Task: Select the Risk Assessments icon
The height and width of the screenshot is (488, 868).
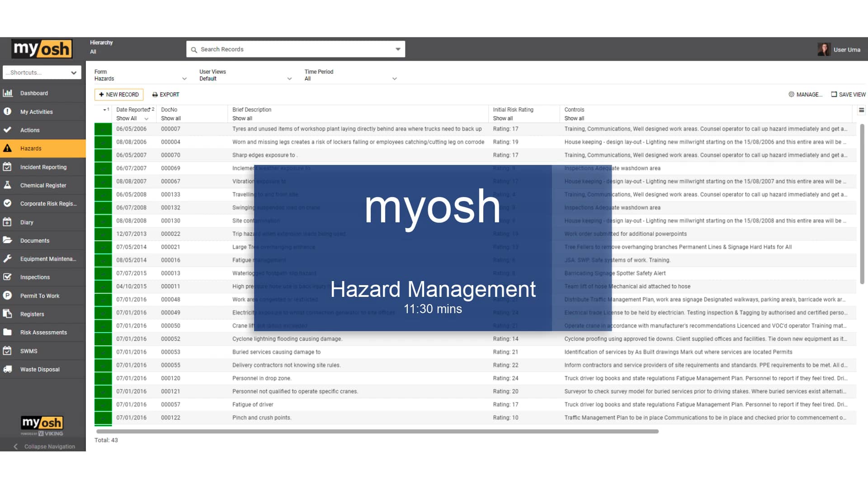Action: 7,332
